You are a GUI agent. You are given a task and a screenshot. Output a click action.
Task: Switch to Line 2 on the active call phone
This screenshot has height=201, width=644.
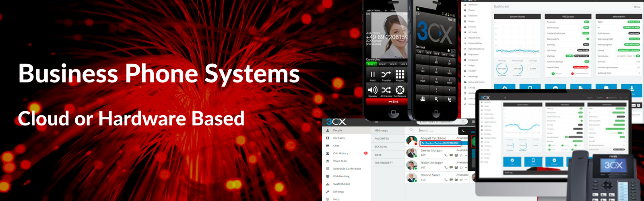tap(382, 64)
